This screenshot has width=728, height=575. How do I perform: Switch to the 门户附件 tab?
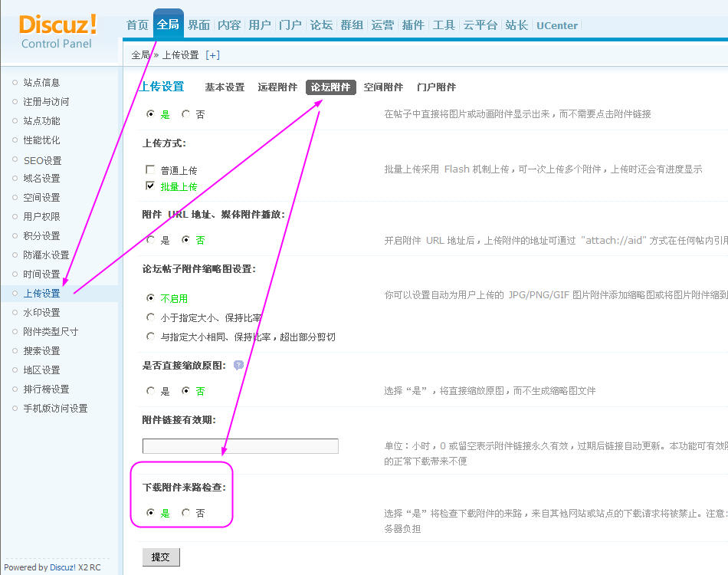[437, 87]
